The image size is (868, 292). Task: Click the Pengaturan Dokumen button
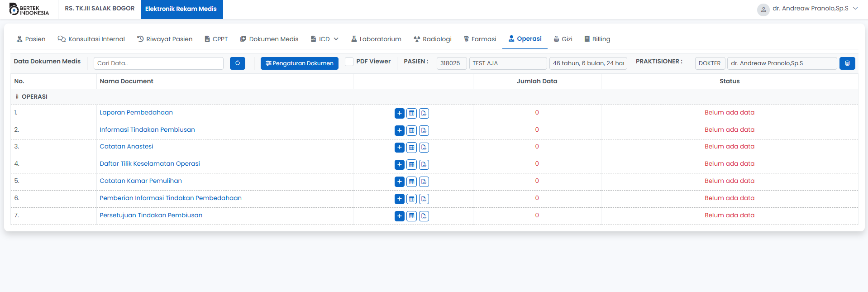299,63
